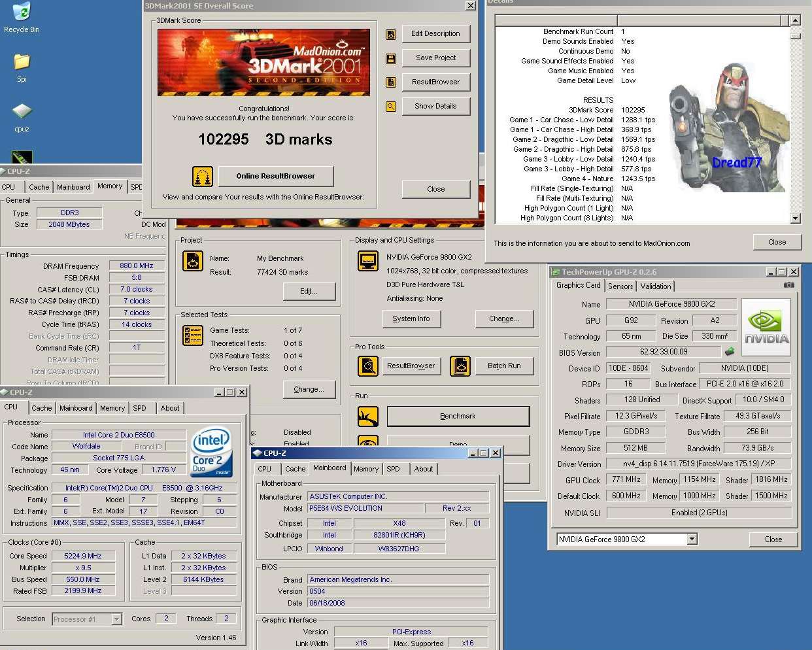Screen dimensions: 812x650
Task: Open the SPD tab in the mainboard CPU-Z window
Action: 393,469
